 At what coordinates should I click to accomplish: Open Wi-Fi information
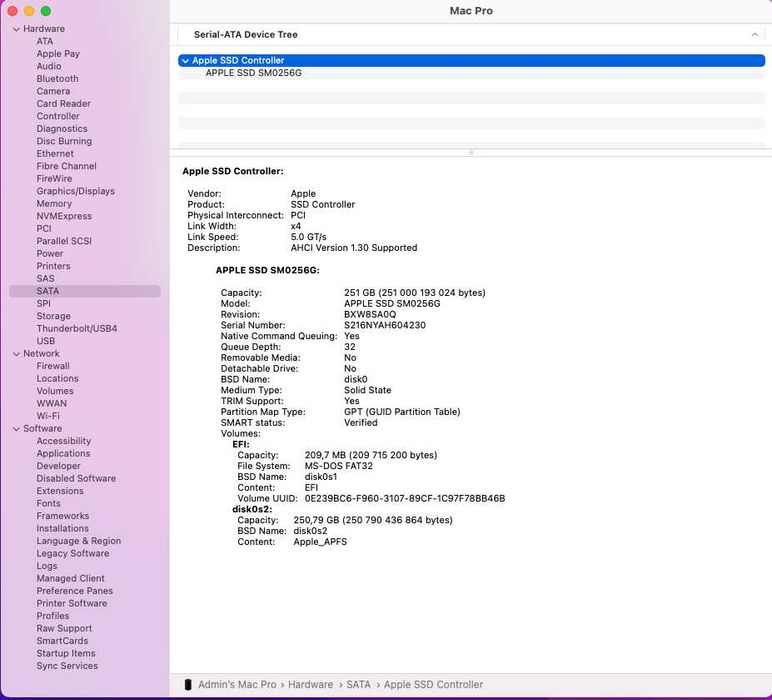coord(48,416)
